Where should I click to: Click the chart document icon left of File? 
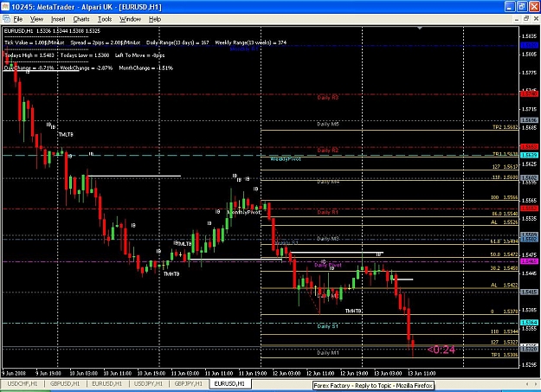(x=6, y=19)
